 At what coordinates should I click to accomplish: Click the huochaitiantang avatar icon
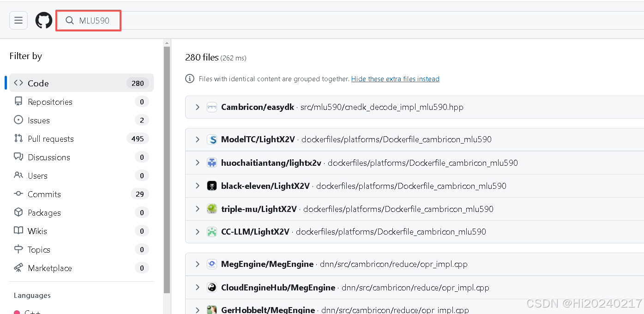click(x=212, y=163)
